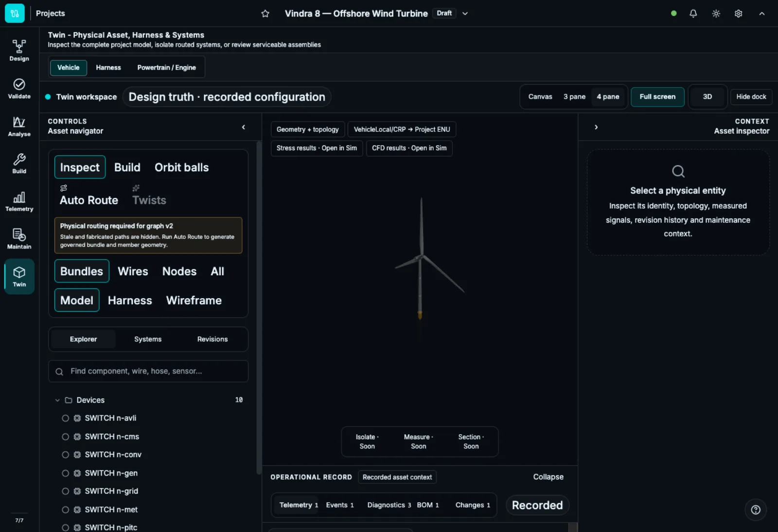Viewport: 778px width, 532px height.
Task: Select the 3 pane layout
Action: click(x=574, y=97)
